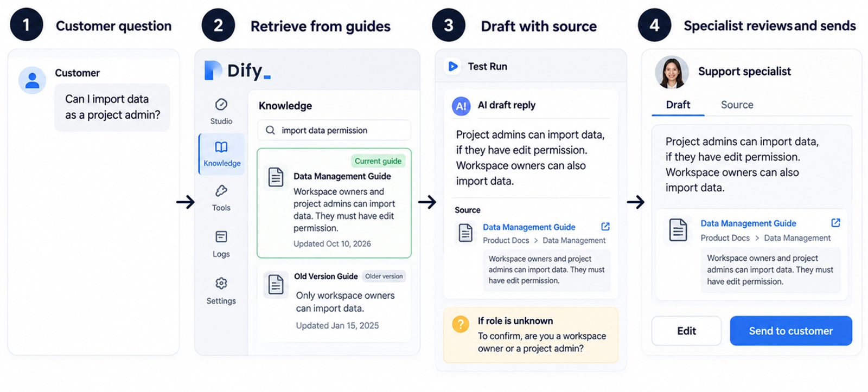Click the AI badge beside AI draft reply

coord(461,106)
